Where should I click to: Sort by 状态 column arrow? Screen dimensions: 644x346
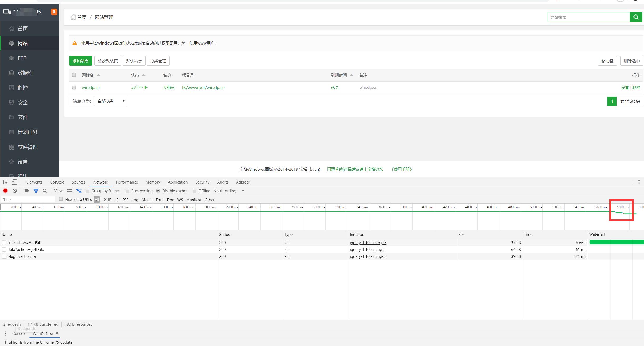[x=144, y=75]
